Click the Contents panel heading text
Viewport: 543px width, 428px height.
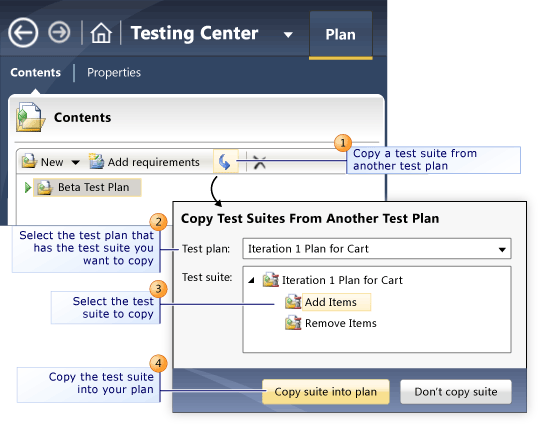82,117
